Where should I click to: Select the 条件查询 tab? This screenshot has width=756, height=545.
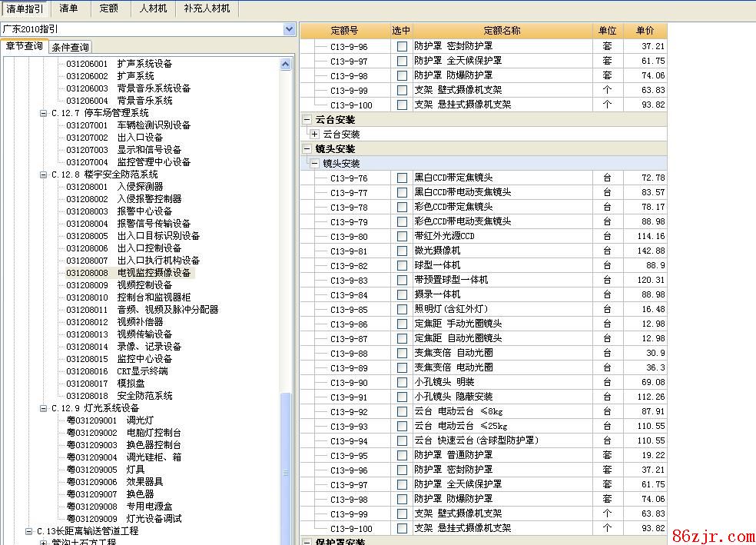(x=70, y=48)
